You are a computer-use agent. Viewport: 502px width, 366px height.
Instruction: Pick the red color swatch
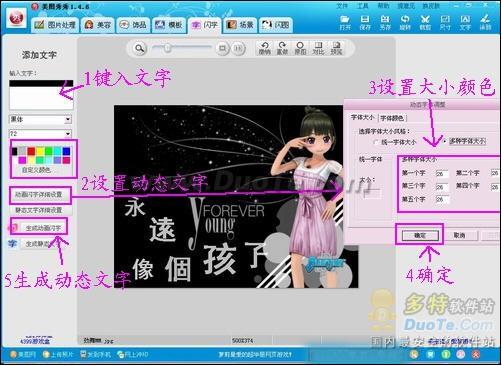click(31, 152)
